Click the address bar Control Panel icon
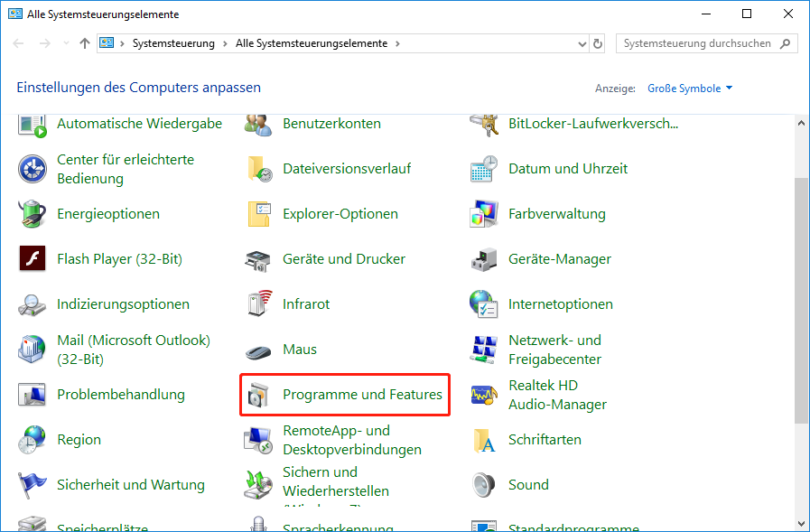 [107, 42]
